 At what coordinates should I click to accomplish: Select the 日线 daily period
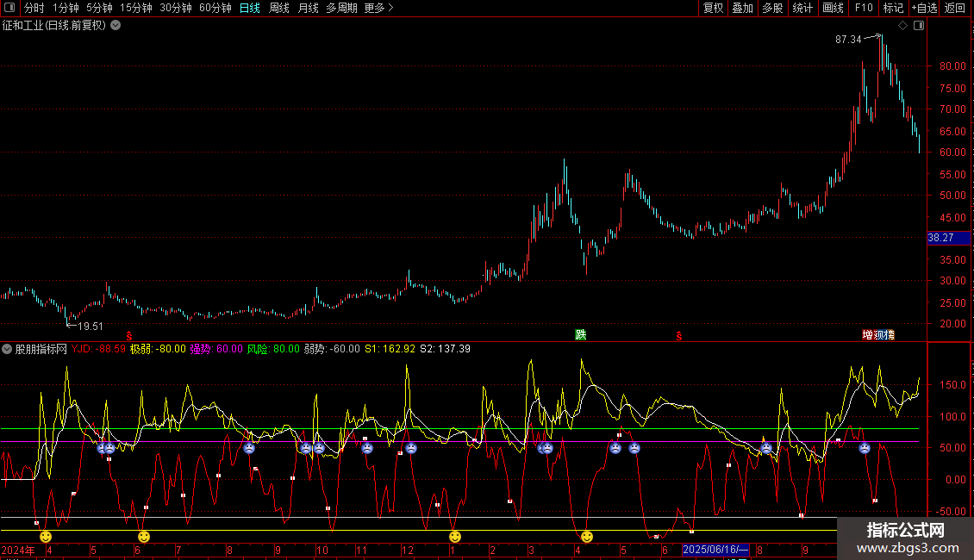[250, 8]
